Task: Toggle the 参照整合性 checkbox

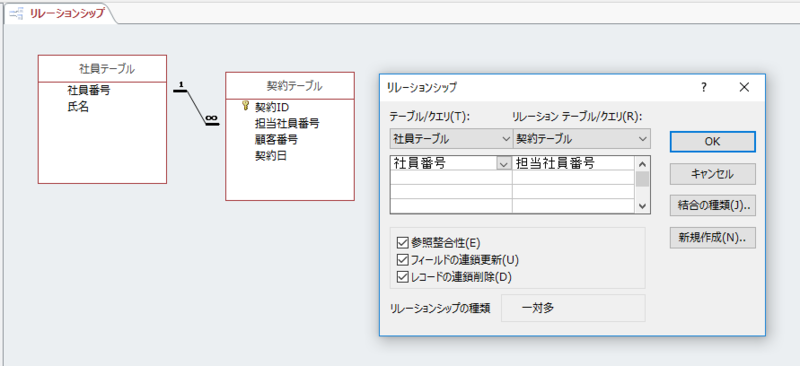Action: pos(403,242)
